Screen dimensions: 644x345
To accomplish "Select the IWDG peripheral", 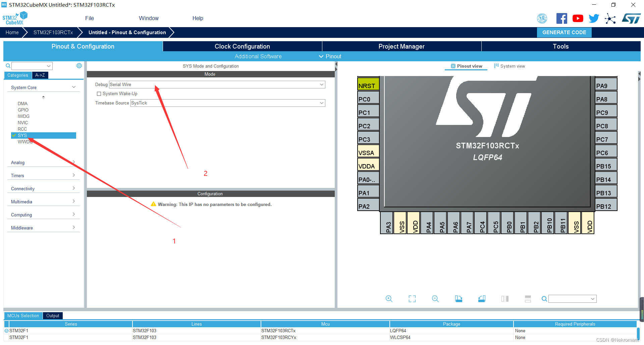I will (x=23, y=116).
